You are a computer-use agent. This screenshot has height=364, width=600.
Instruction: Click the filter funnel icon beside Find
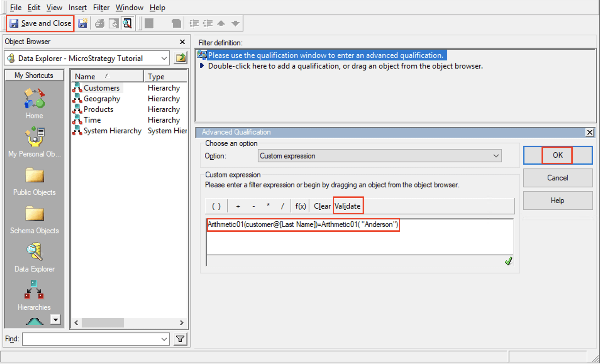pos(180,339)
